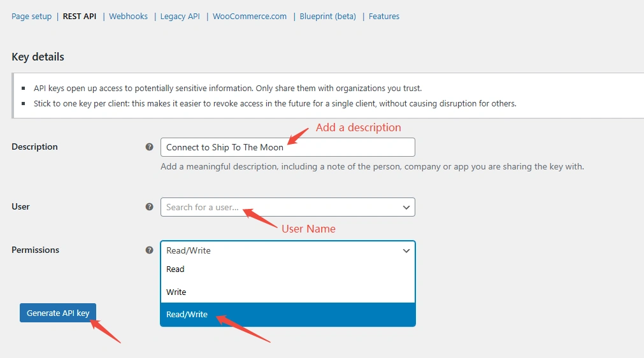
Task: Click the help icon beside User field
Action: (150, 207)
